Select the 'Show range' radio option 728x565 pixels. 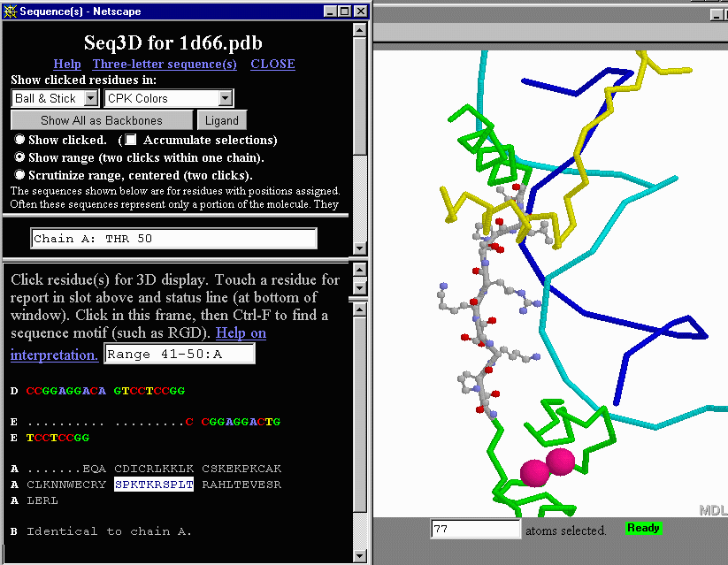pyautogui.click(x=19, y=157)
